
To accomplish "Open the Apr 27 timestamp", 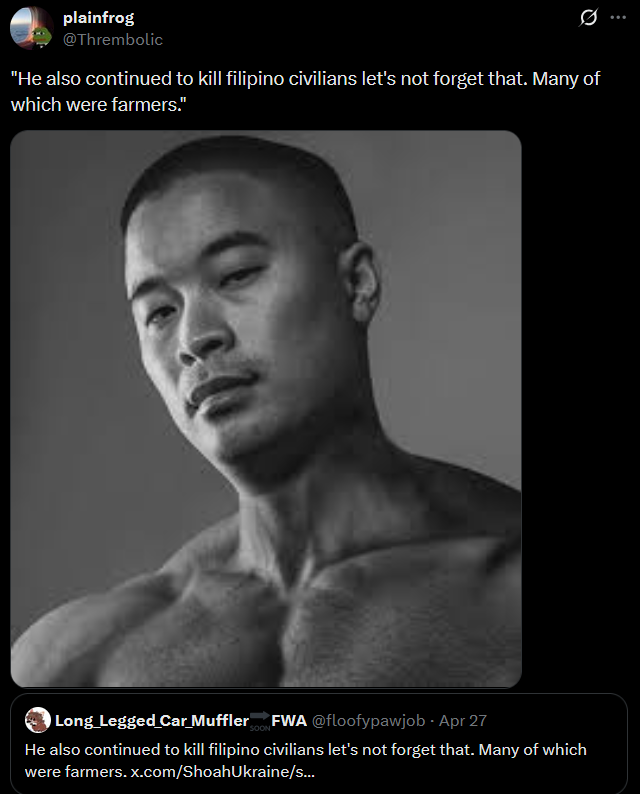I will [462, 720].
